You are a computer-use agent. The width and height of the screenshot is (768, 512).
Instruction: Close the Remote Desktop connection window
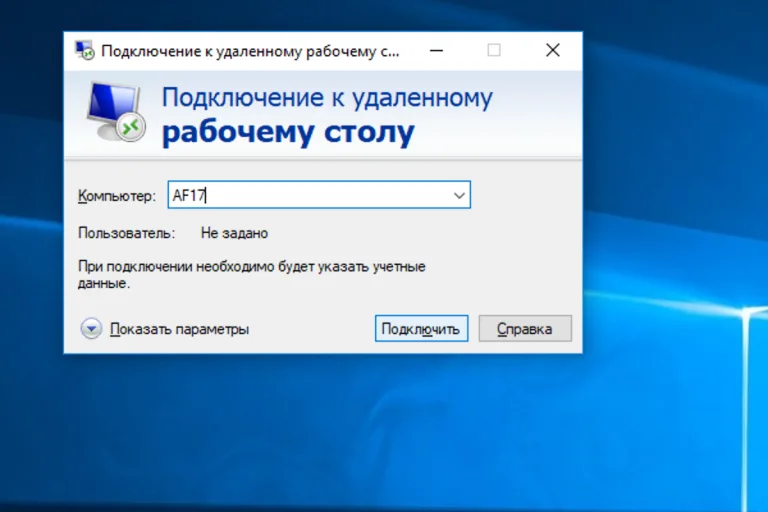pyautogui.click(x=553, y=50)
